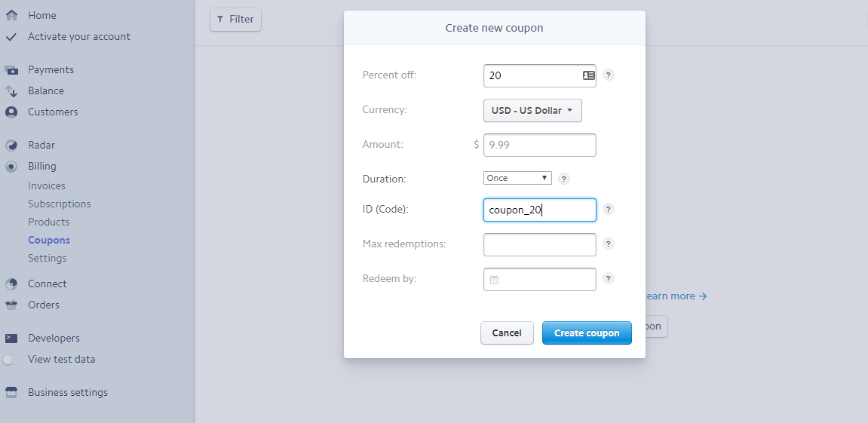868x423 pixels.
Task: Click help icon beside Max redemptions
Action: [608, 244]
